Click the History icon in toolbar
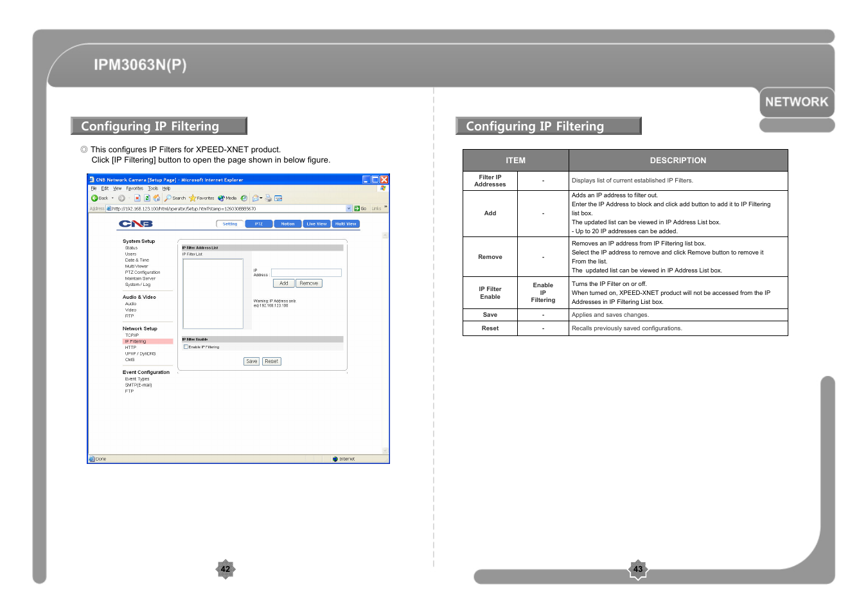The height and width of the screenshot is (613, 868). 244,198
